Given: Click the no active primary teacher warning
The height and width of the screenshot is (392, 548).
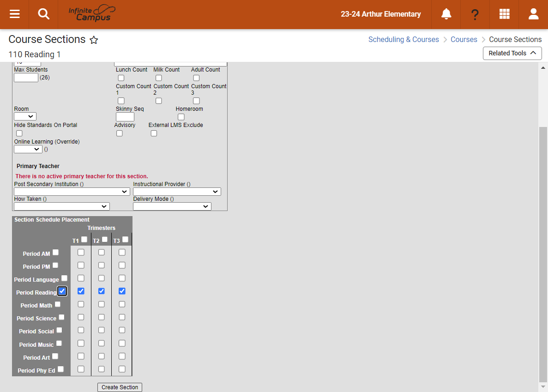Looking at the screenshot, I should click(x=82, y=176).
